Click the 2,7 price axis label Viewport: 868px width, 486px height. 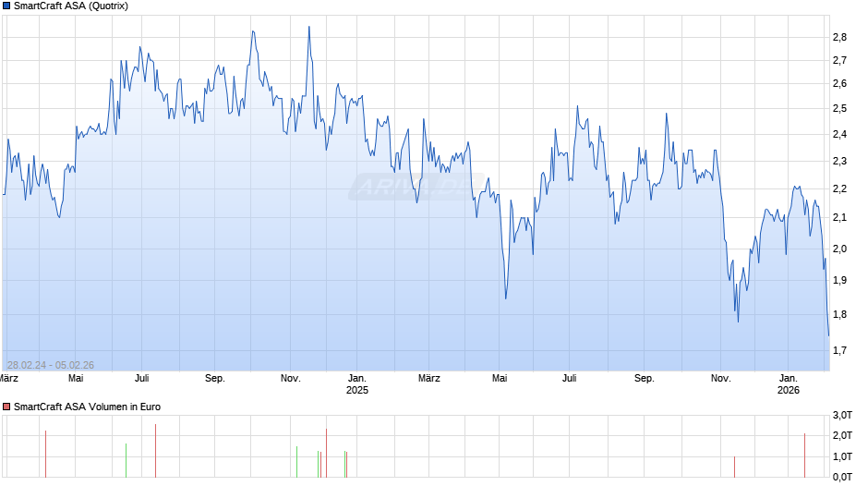839,61
